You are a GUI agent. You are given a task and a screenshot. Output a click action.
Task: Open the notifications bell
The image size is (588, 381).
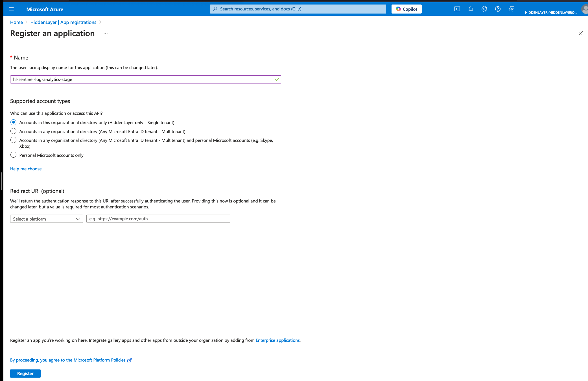(x=471, y=9)
